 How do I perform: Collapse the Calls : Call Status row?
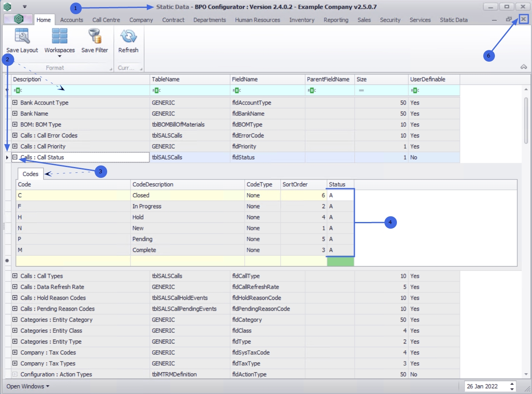point(15,157)
